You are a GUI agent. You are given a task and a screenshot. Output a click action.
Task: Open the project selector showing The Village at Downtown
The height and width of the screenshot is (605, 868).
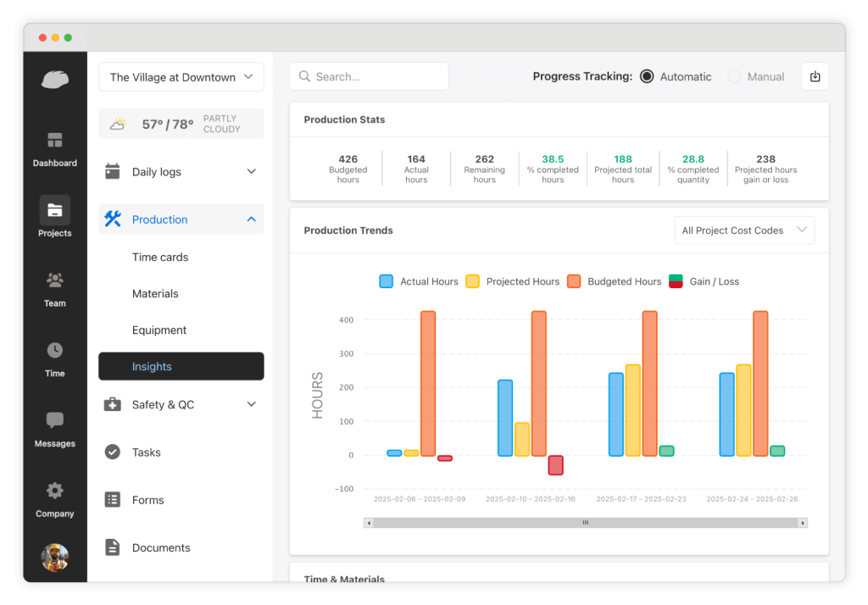point(181,76)
